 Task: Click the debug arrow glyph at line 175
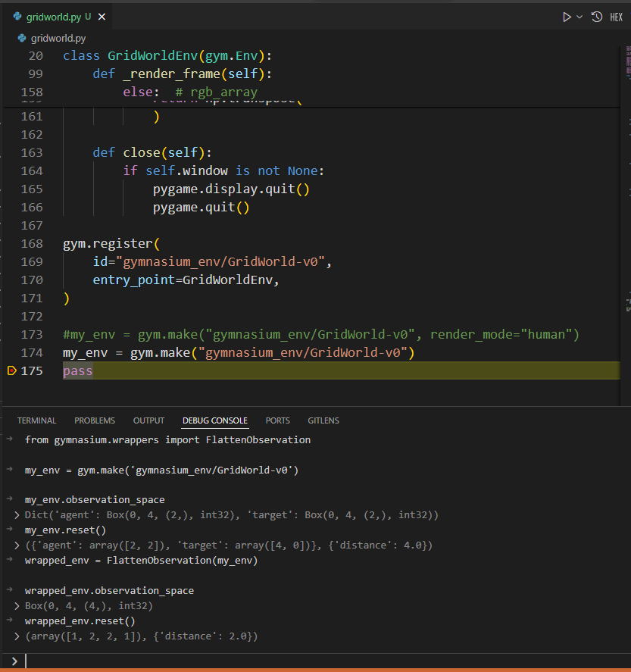pyautogui.click(x=12, y=370)
